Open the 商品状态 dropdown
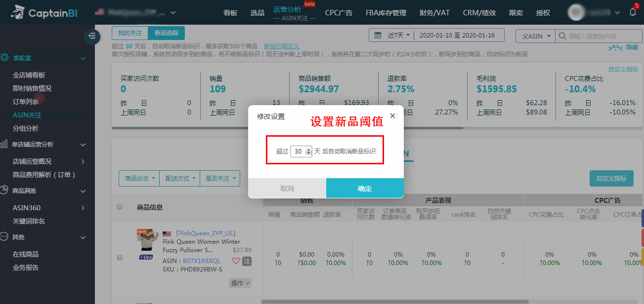Screen dimensions: 644x304 [x=139, y=179]
